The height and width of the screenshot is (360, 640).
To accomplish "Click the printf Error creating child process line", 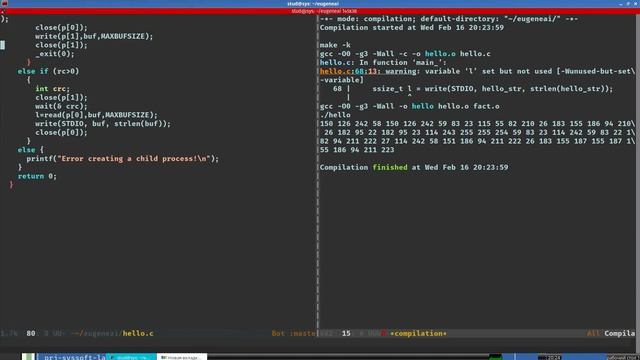I will coord(122,159).
